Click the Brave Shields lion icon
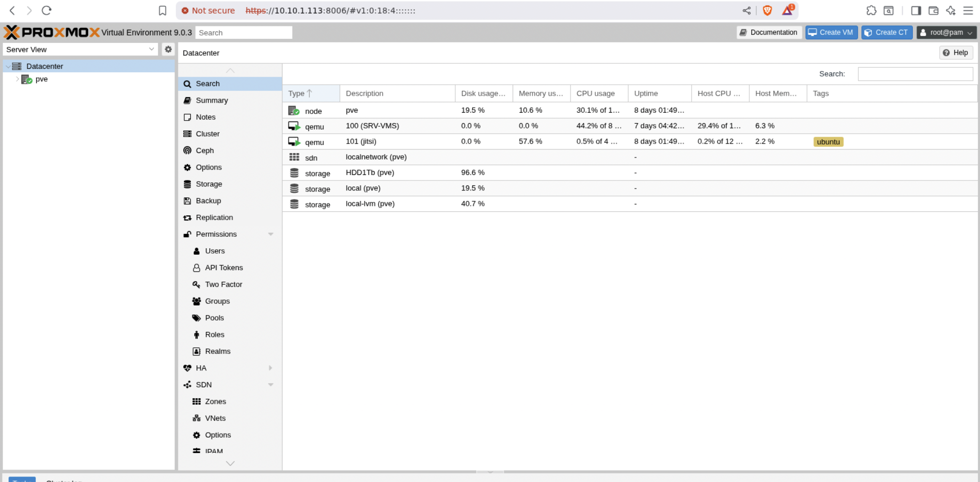 pos(767,10)
